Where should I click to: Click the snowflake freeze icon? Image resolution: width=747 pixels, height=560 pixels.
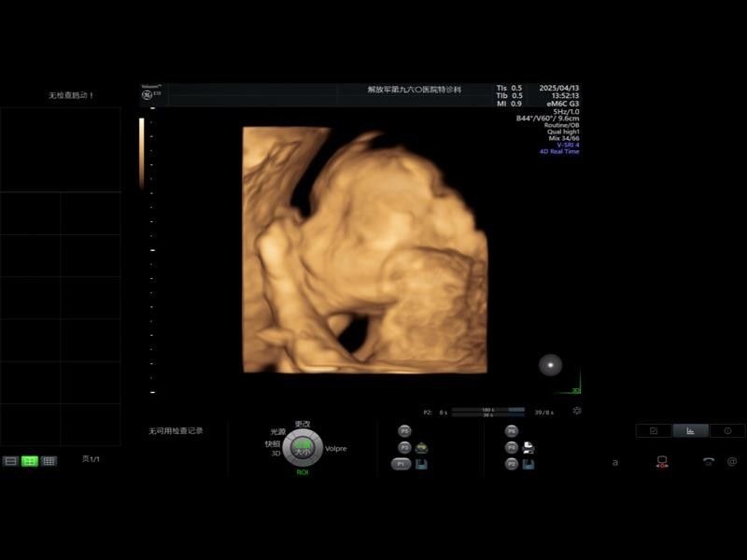(576, 411)
